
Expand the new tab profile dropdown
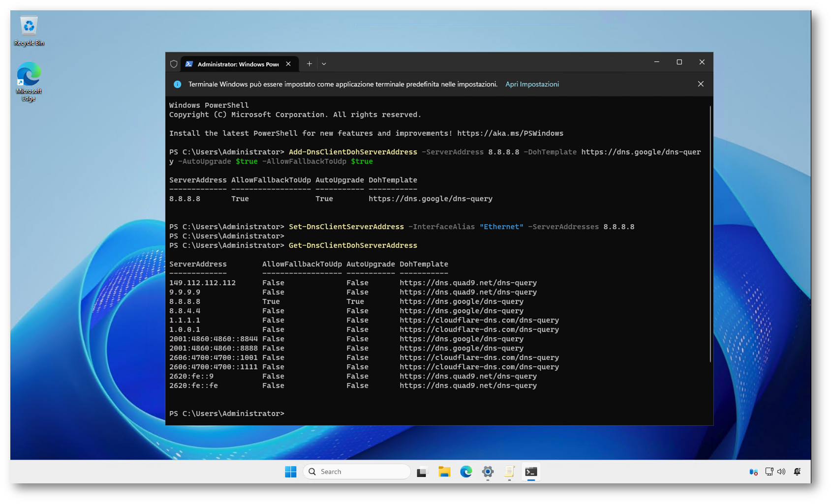[324, 64]
